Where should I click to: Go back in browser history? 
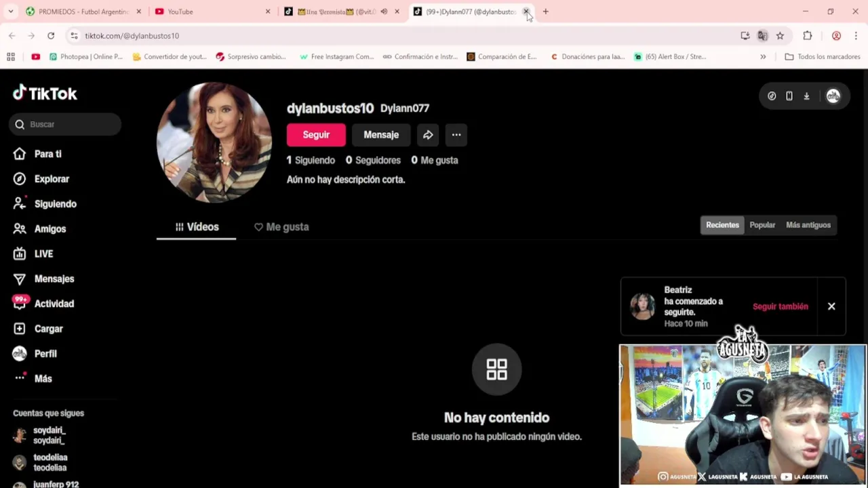click(x=12, y=36)
